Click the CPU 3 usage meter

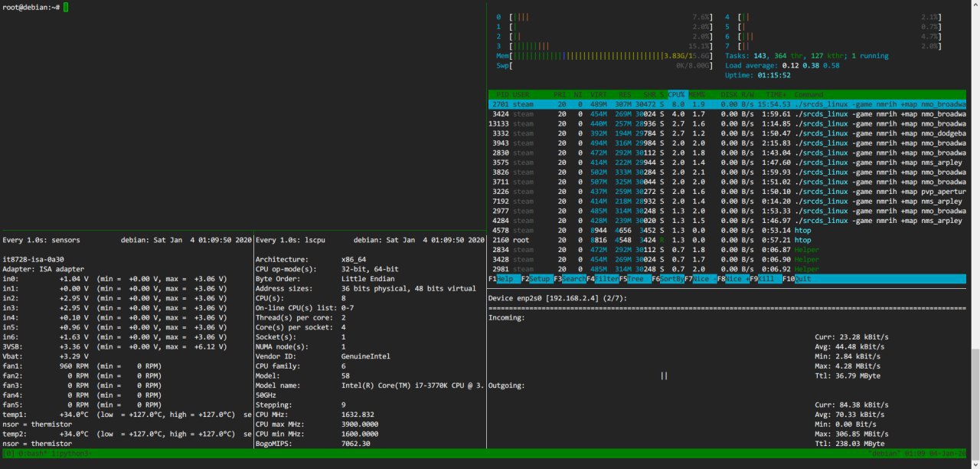[605, 46]
